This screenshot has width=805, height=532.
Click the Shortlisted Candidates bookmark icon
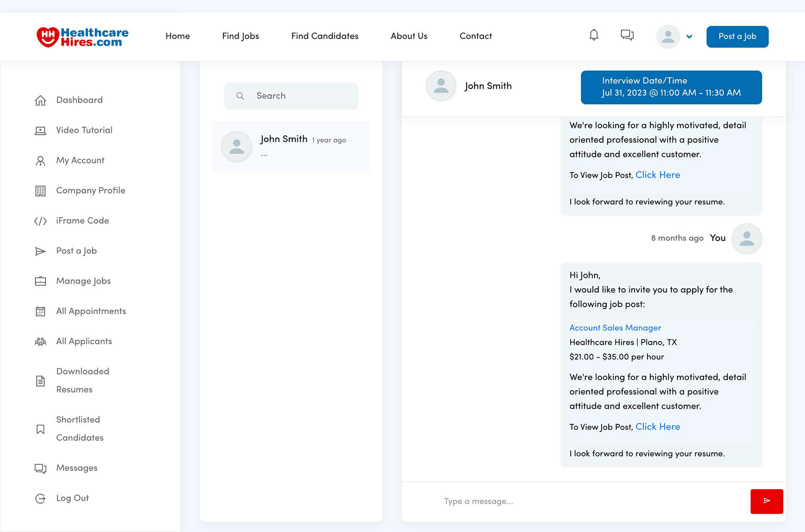40,429
